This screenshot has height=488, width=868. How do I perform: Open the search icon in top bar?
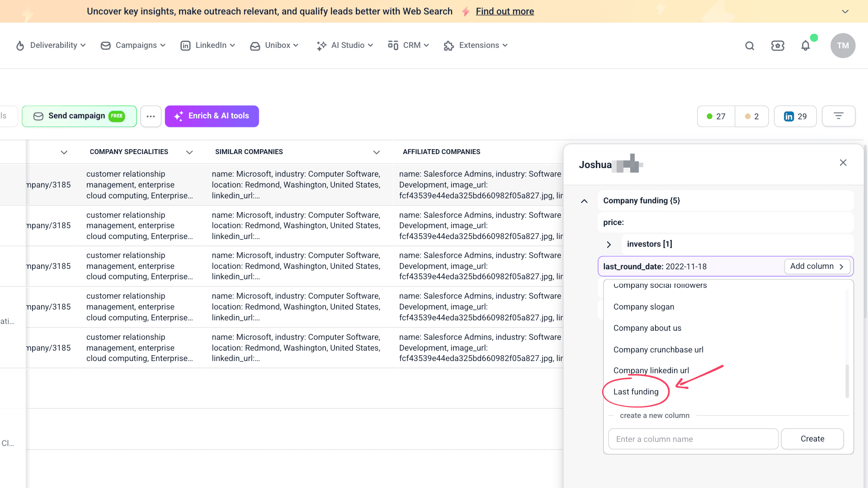coord(750,46)
